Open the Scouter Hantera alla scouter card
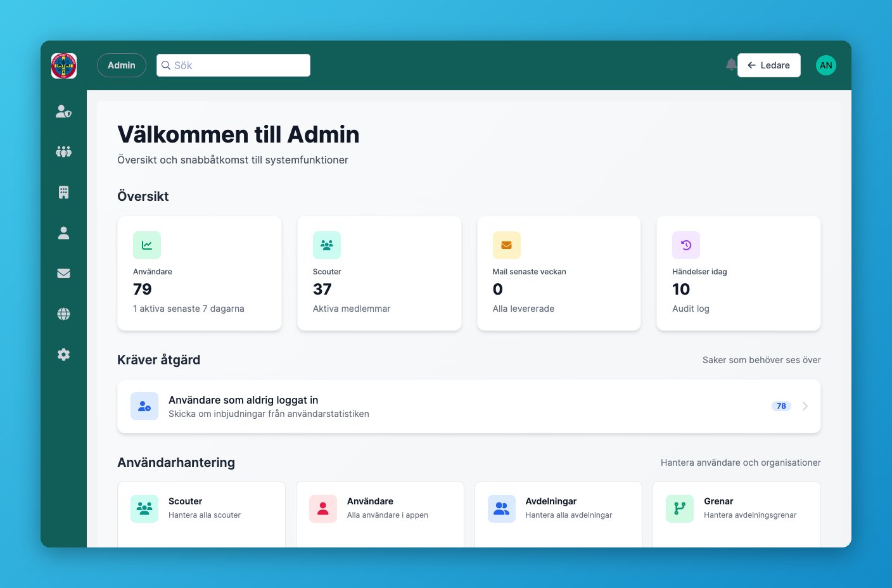 [201, 514]
